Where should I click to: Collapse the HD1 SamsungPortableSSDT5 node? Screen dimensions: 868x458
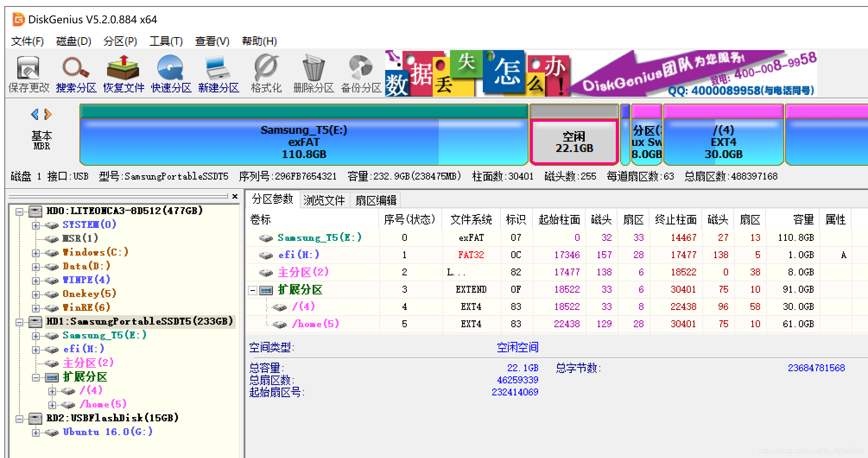click(19, 322)
